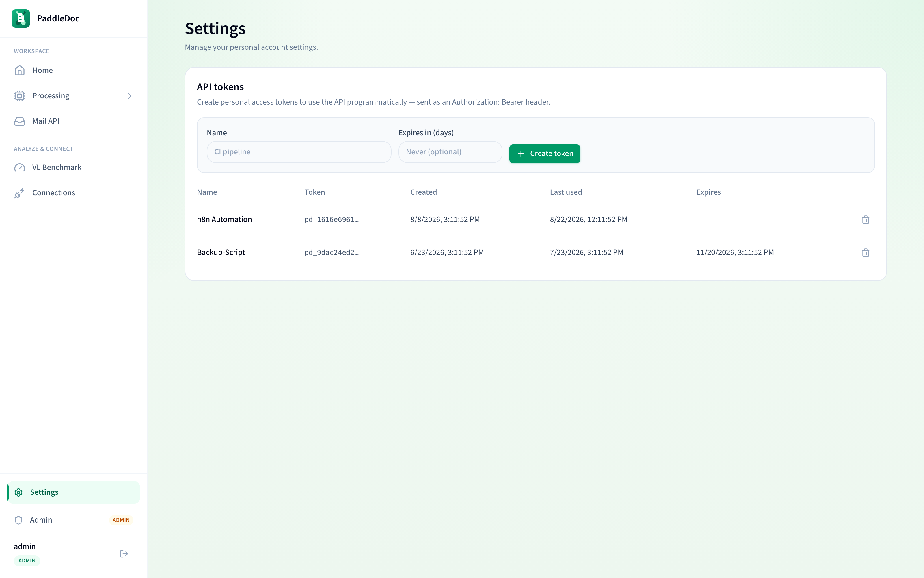Click the API tokens heading
The height and width of the screenshot is (578, 924).
point(220,87)
